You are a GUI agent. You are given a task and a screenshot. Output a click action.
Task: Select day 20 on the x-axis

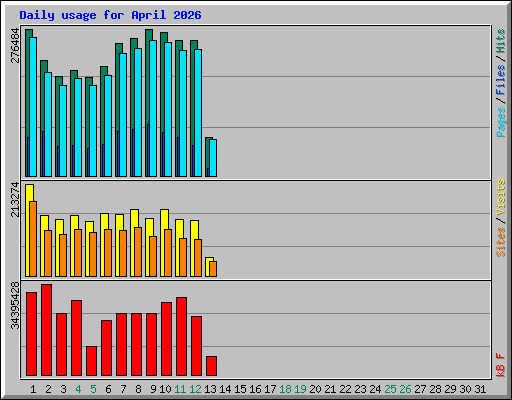(315, 389)
